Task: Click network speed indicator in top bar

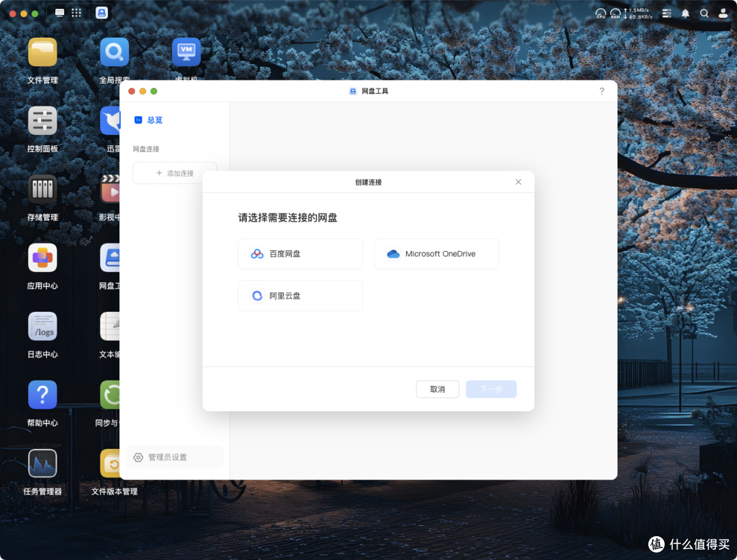Action: click(x=638, y=14)
